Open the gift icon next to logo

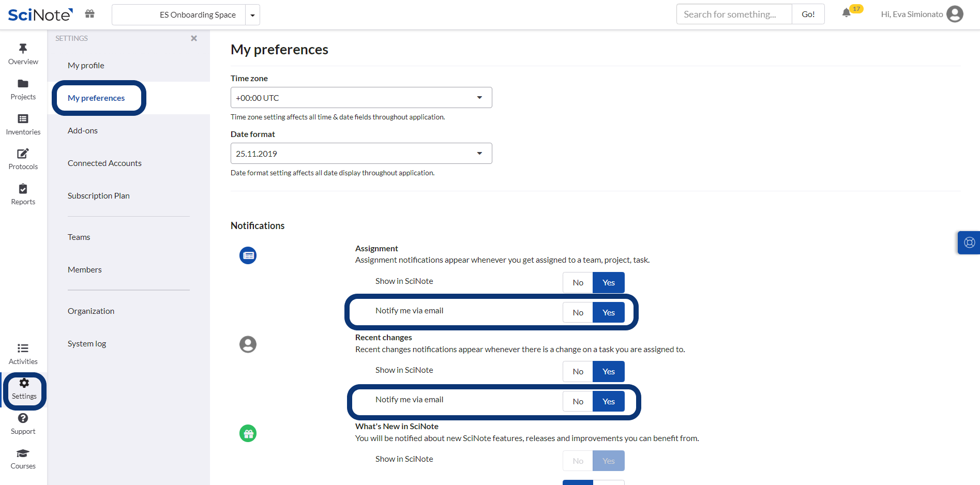click(89, 14)
